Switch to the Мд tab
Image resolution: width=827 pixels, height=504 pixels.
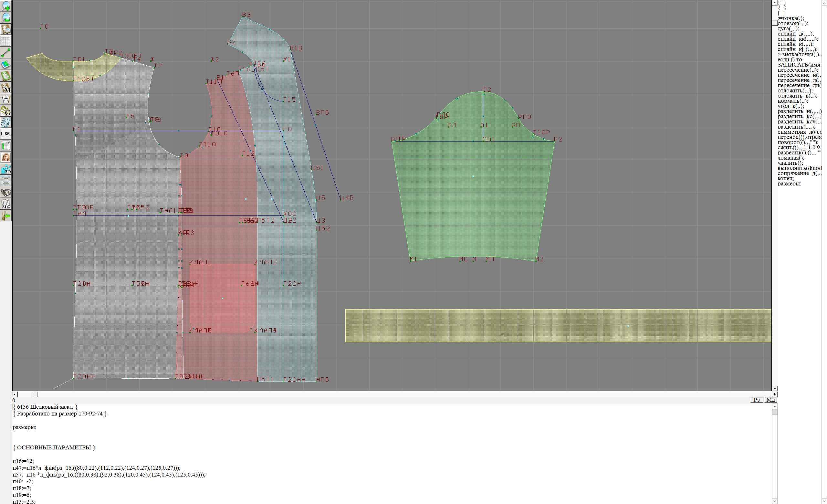click(770, 400)
